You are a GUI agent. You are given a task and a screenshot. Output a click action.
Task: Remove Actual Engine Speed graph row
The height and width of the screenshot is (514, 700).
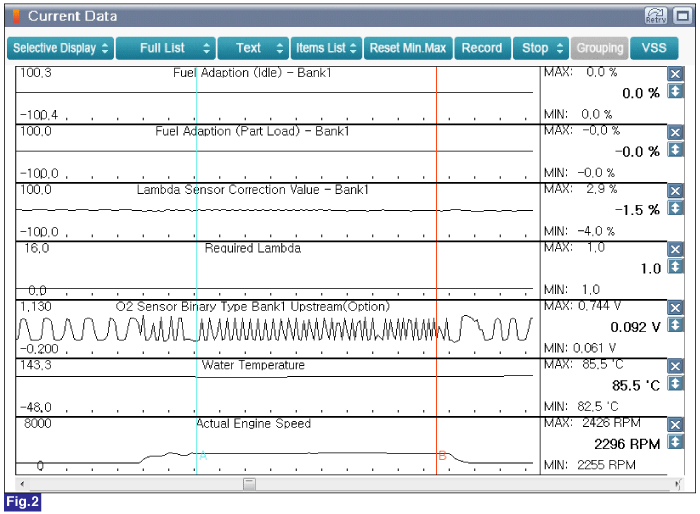675,425
